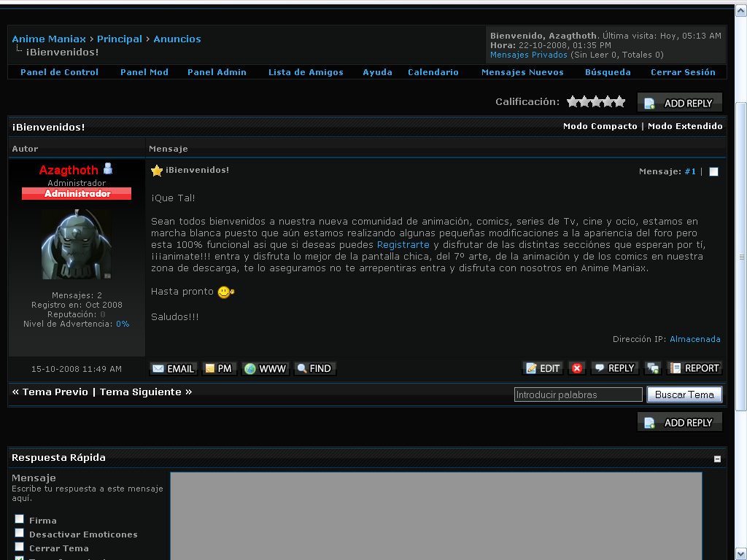The height and width of the screenshot is (560, 747).
Task: Enable the Firma checkbox
Action: 20,519
